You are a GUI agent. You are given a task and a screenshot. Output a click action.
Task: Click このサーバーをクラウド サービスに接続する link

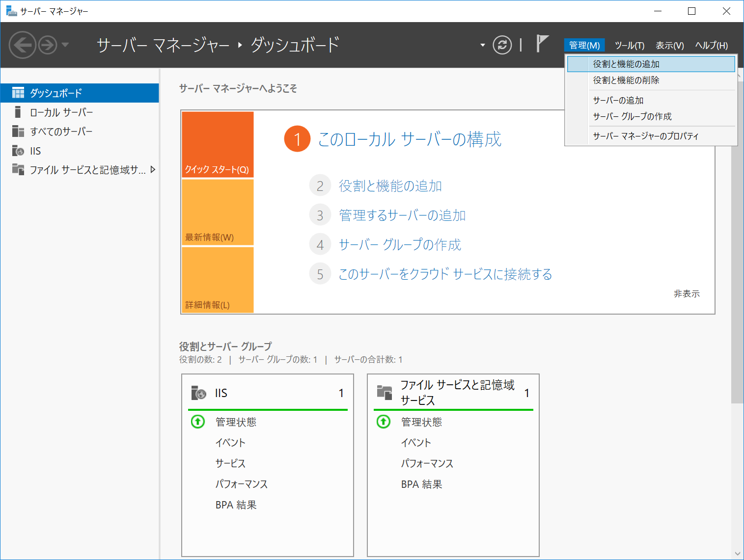click(x=445, y=274)
